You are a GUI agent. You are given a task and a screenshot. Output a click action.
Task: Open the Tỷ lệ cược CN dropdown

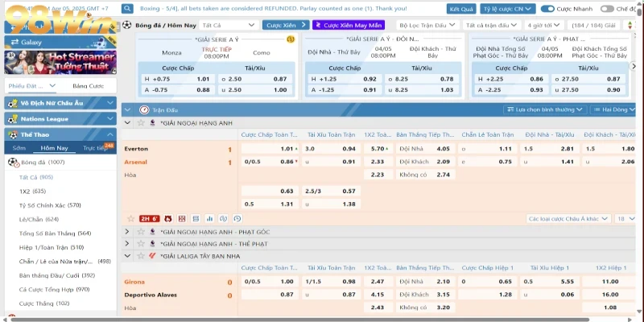(508, 9)
